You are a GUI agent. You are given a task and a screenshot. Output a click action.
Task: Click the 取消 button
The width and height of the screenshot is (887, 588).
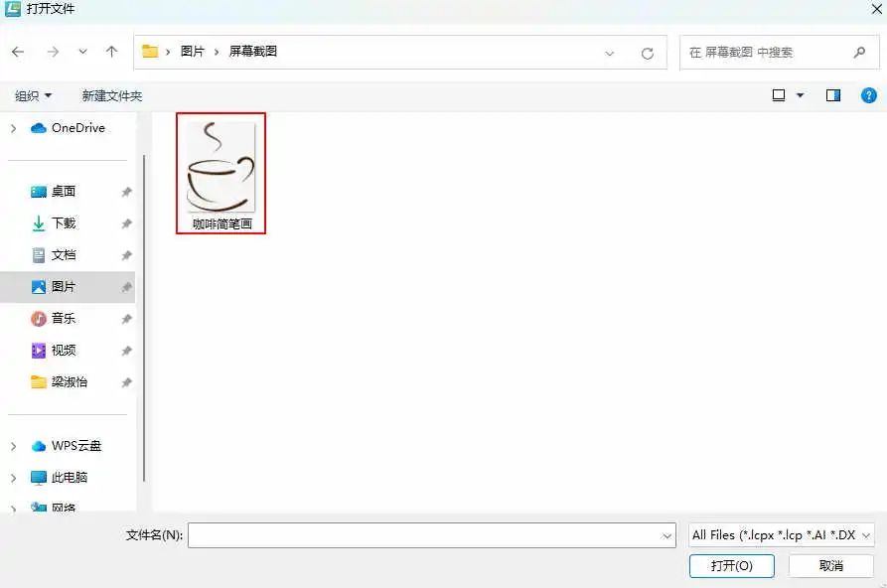click(830, 565)
